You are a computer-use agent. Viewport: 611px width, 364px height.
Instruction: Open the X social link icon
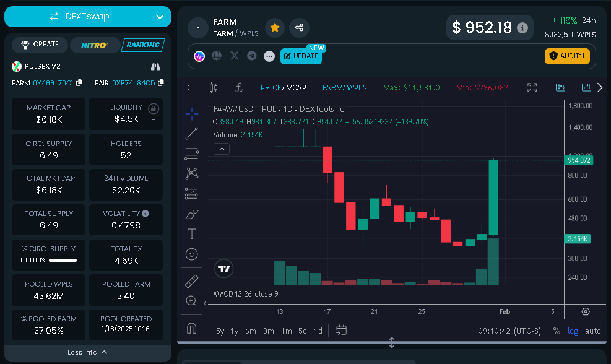click(x=234, y=56)
